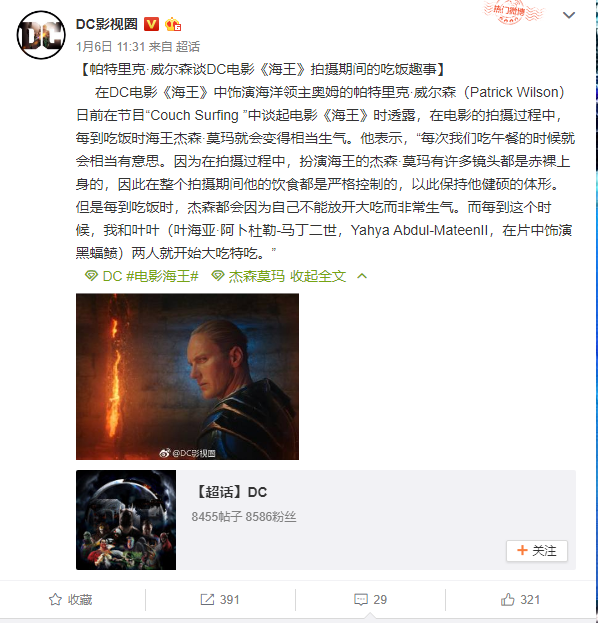The width and height of the screenshot is (598, 623).
Task: Enlarge the Patrick Wilson Orm image
Action: point(187,376)
